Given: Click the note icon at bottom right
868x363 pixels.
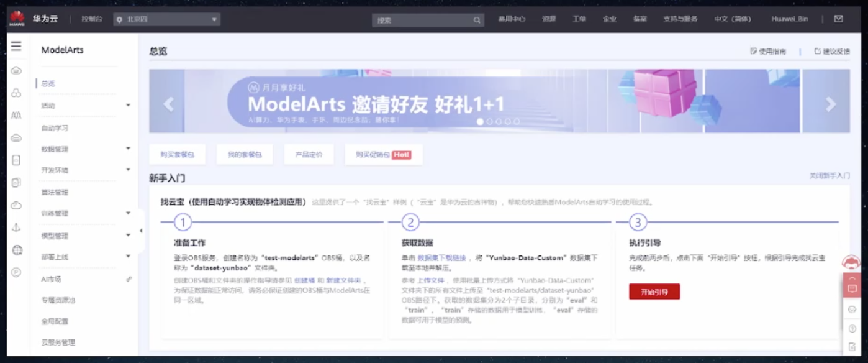Looking at the screenshot, I should click(x=852, y=347).
